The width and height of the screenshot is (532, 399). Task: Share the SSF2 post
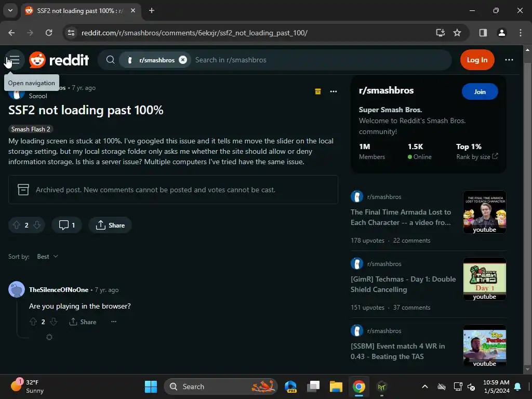(110, 225)
